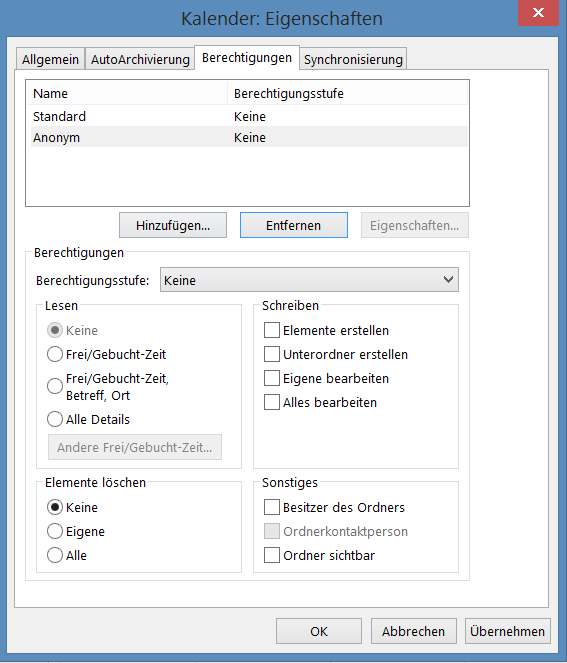Click the Hinzufügen... button

coord(173,225)
